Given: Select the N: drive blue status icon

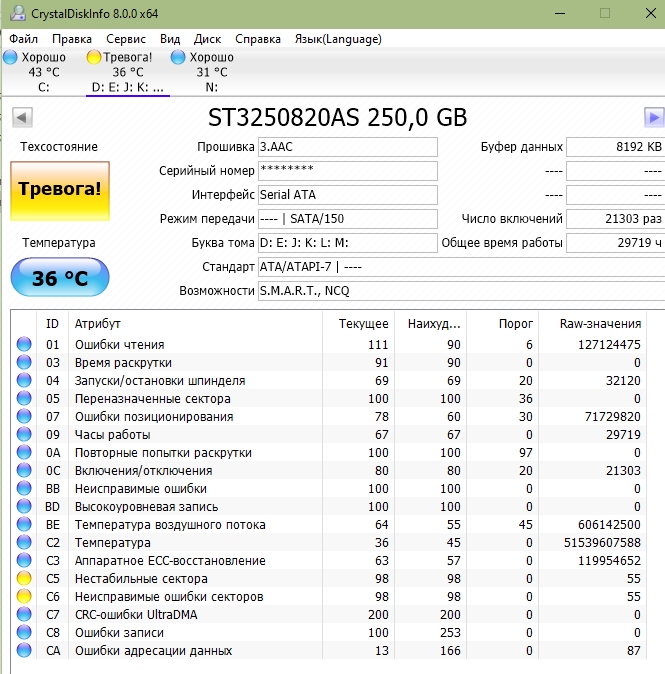Looking at the screenshot, I should [179, 57].
